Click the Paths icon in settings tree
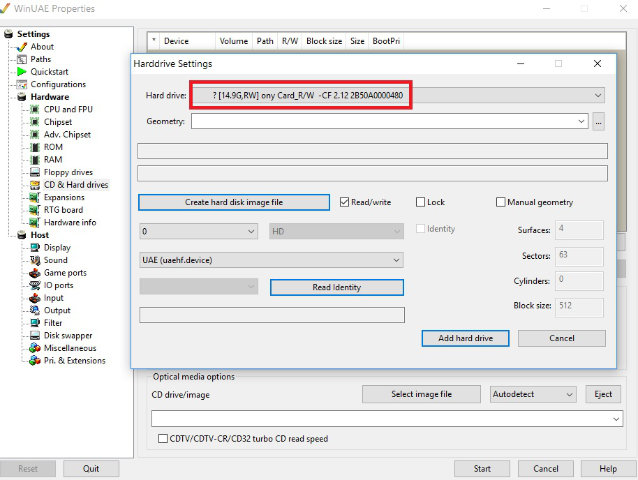The width and height of the screenshot is (638, 480). tap(22, 59)
